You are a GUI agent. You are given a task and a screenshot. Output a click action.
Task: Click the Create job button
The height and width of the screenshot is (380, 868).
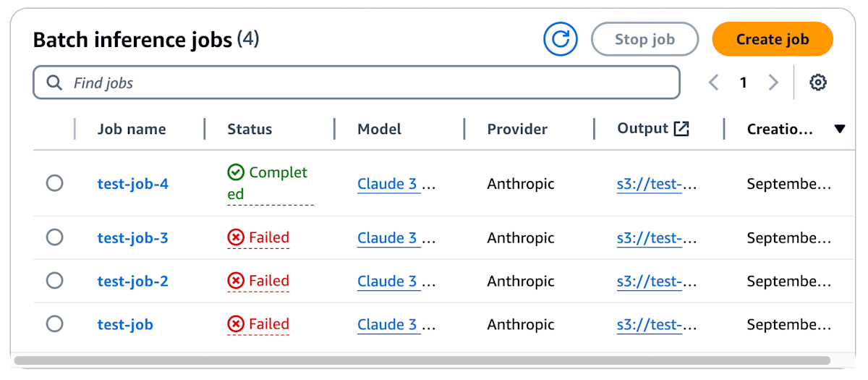click(773, 39)
